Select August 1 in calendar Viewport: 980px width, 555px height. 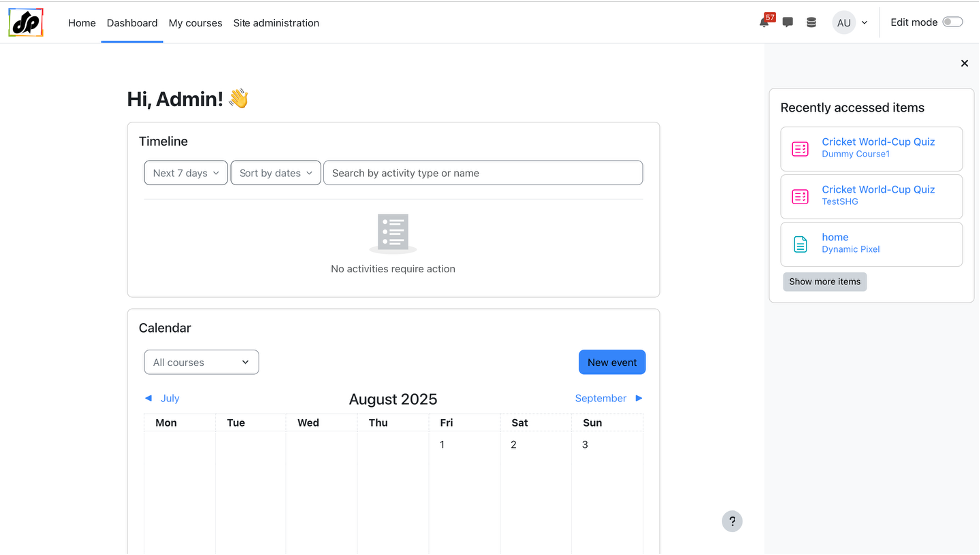point(442,445)
